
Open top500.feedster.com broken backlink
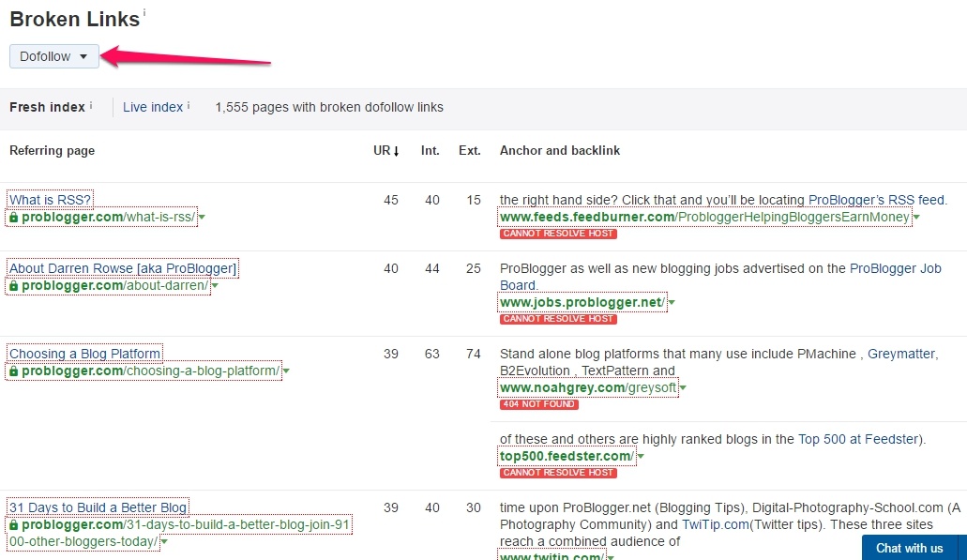(x=567, y=456)
